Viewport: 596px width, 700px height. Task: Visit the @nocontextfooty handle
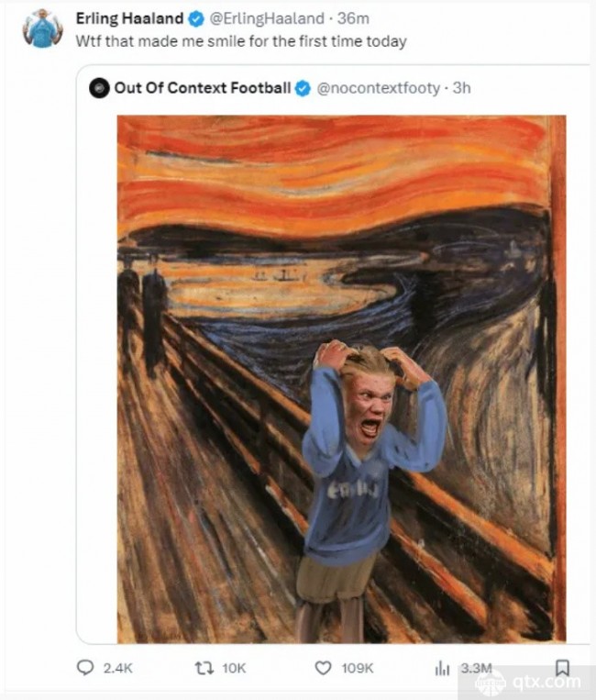pyautogui.click(x=379, y=88)
